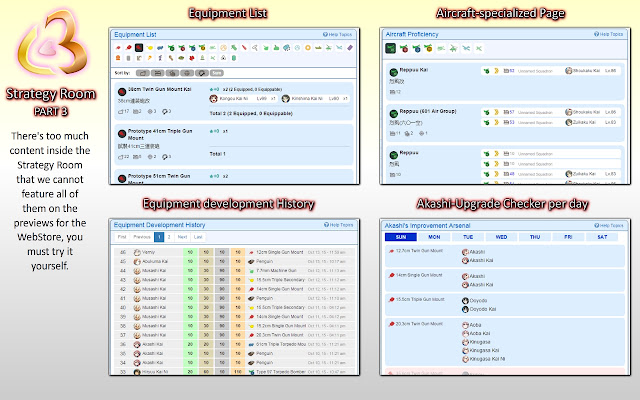Select red dive bomber icon in Aircraft Proficiency

(404, 49)
